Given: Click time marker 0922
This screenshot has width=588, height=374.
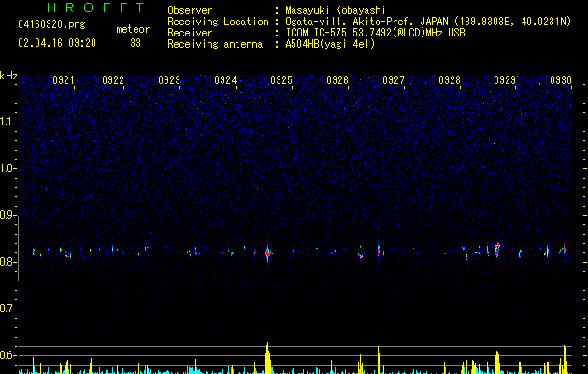Looking at the screenshot, I should pos(113,80).
